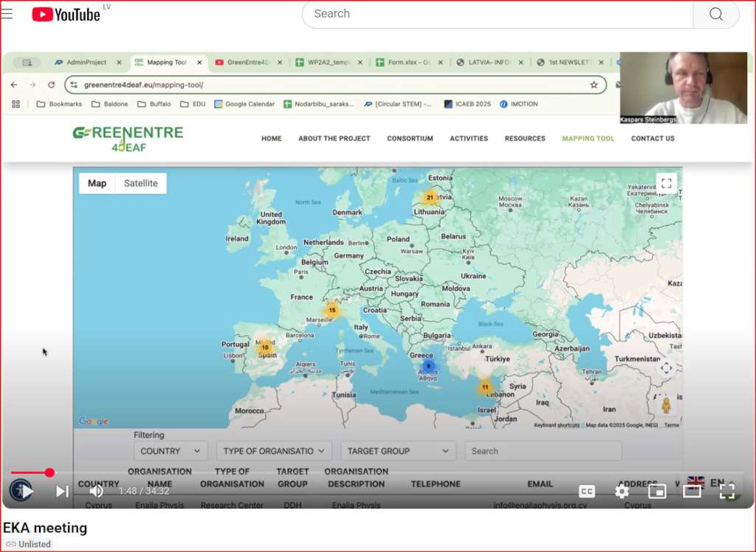756x552 pixels.
Task: Switch to miniplayer mode
Action: [657, 491]
